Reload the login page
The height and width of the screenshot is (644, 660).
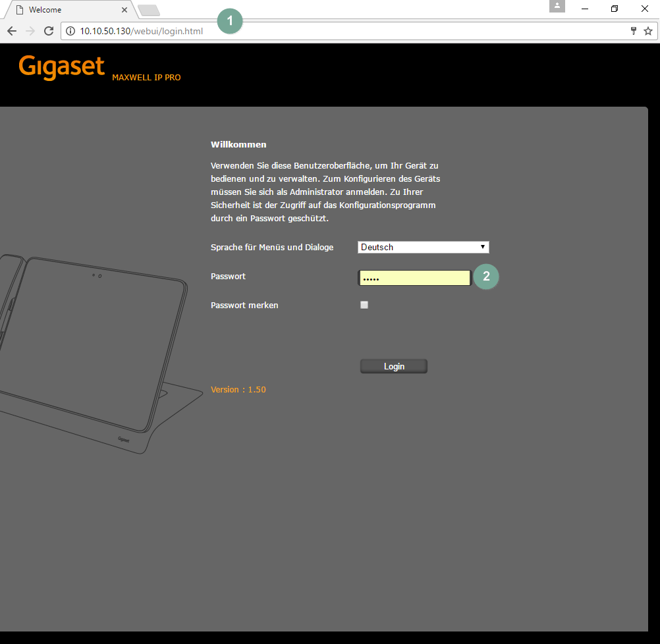[48, 31]
